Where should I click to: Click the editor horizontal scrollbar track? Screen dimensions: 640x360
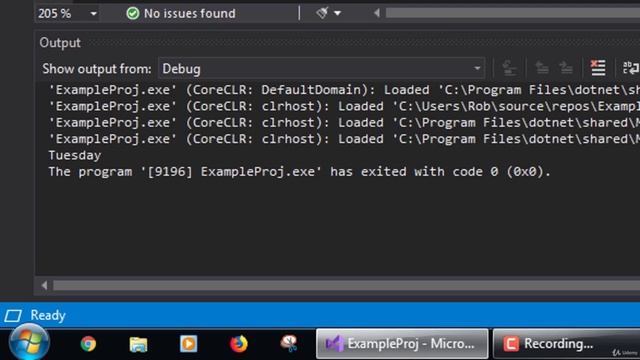pyautogui.click(x=513, y=13)
